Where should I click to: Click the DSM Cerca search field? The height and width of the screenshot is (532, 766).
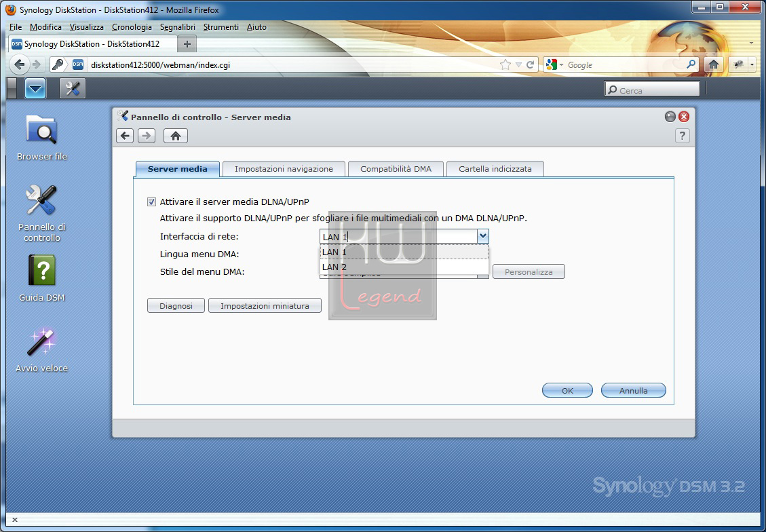pyautogui.click(x=653, y=89)
